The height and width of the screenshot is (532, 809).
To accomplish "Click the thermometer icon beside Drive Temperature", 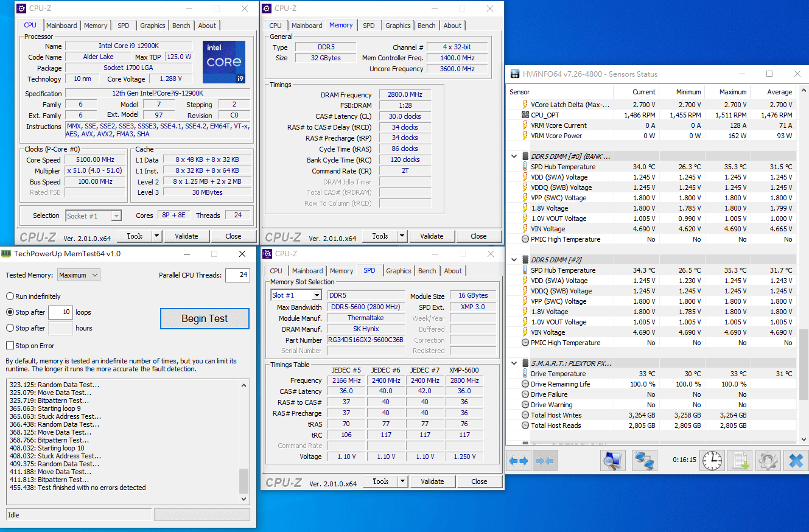I will (x=525, y=374).
